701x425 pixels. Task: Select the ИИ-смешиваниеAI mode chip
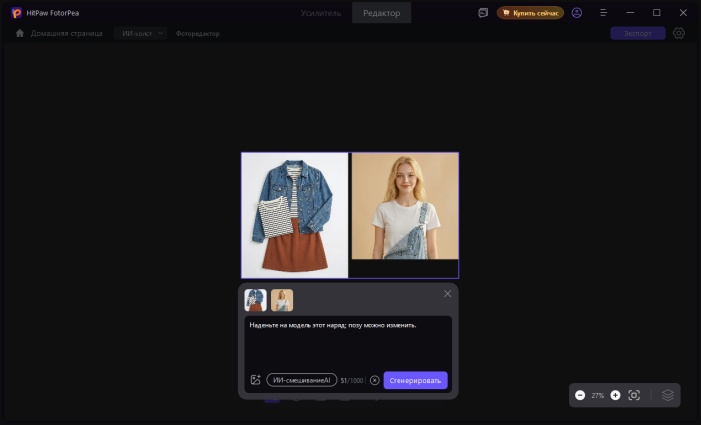point(302,380)
